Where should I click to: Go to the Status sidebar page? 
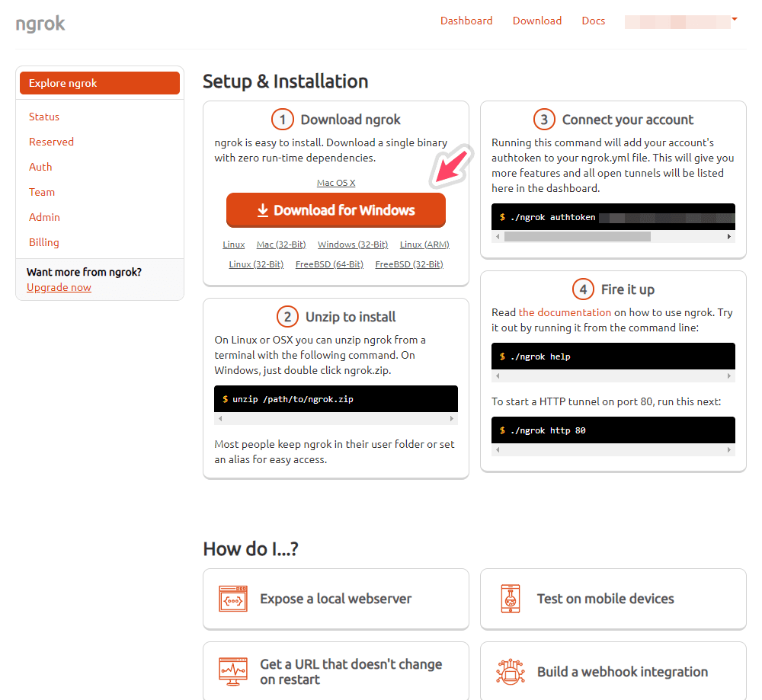pos(44,117)
